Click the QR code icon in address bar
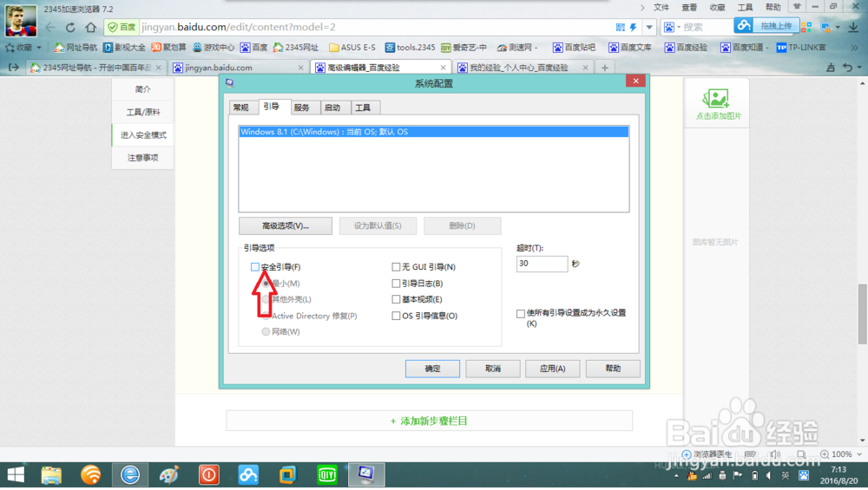 [621, 27]
